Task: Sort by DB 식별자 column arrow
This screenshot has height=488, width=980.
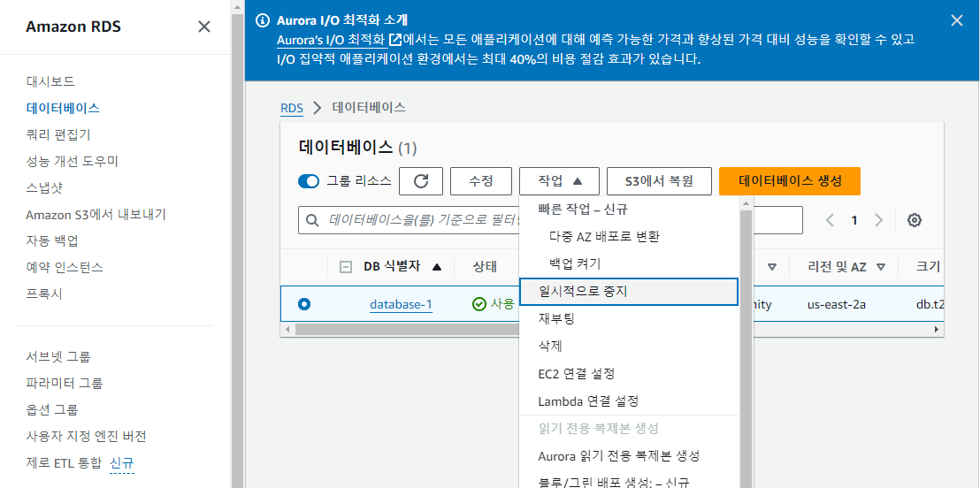Action: tap(437, 267)
